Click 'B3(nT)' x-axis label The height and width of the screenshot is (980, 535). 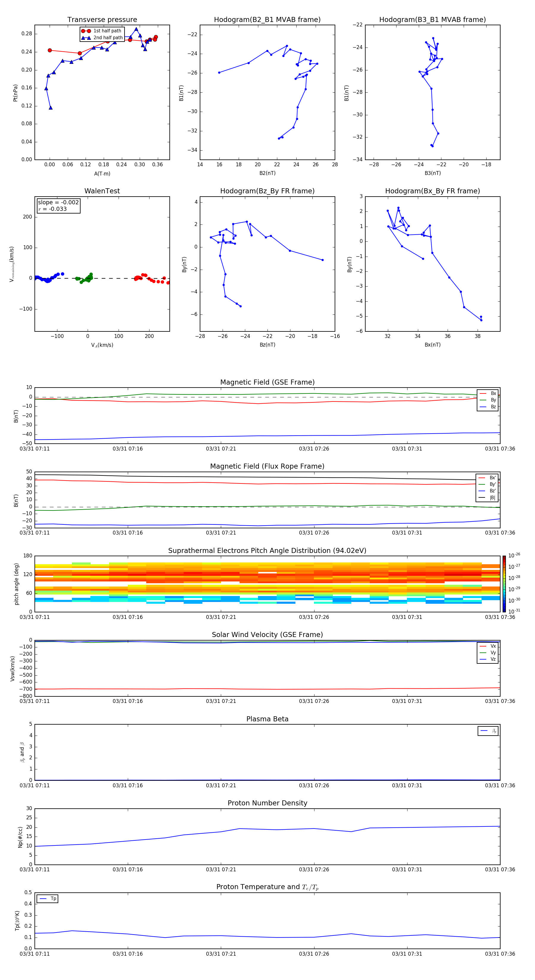click(432, 173)
